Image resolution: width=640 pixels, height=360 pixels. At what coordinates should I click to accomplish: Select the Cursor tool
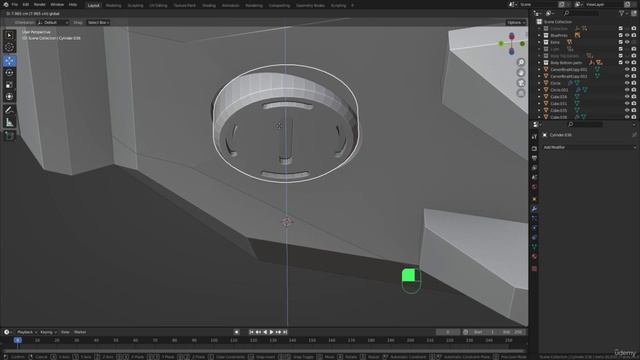pyautogui.click(x=9, y=47)
